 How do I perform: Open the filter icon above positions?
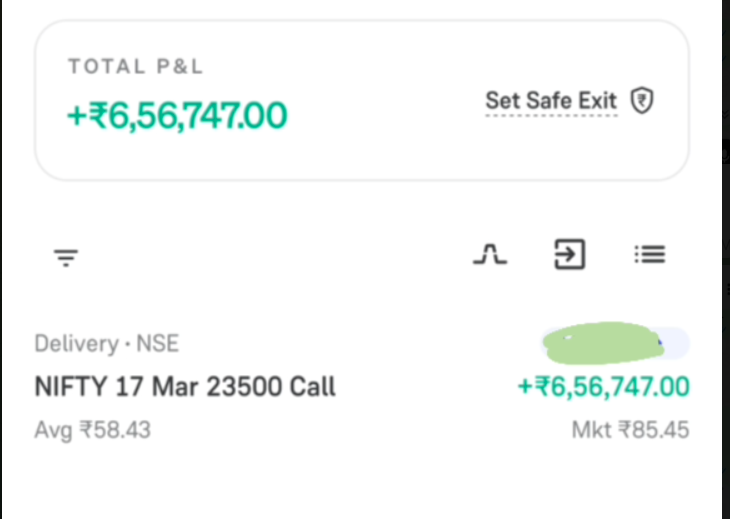click(x=66, y=258)
